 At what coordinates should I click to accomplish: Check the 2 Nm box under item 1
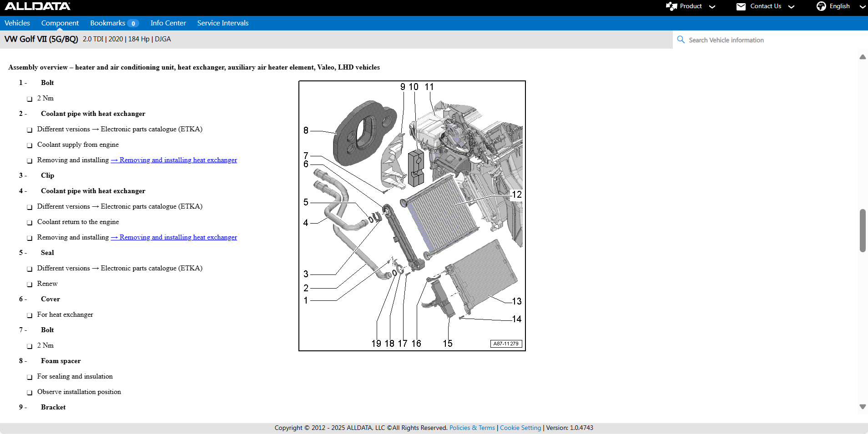(x=30, y=99)
